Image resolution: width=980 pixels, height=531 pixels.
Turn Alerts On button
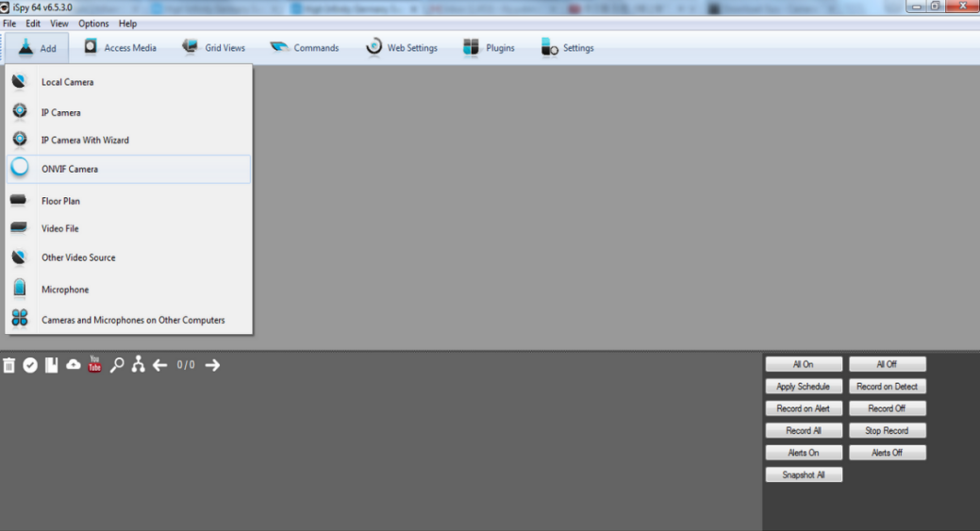[804, 453]
